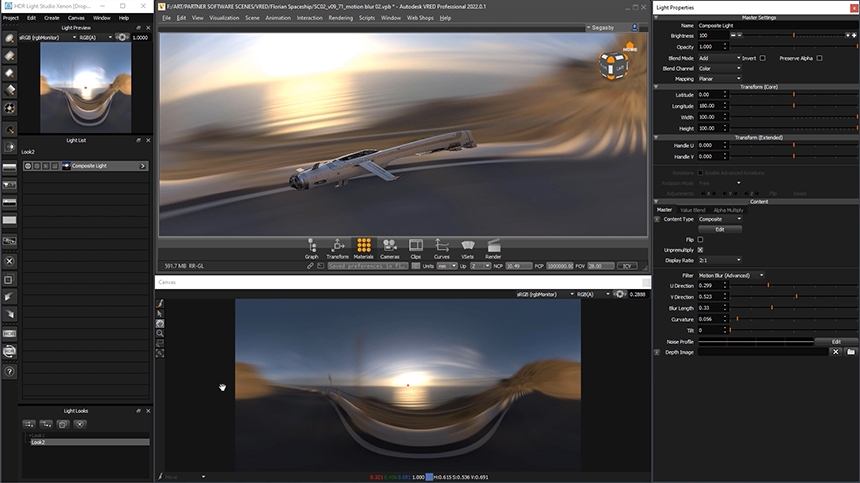
Task: Click the help question mark icon
Action: [x=9, y=371]
